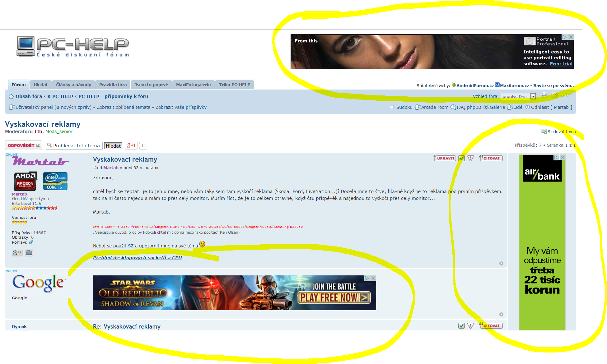Toggle green checkmark on first post

(462, 158)
